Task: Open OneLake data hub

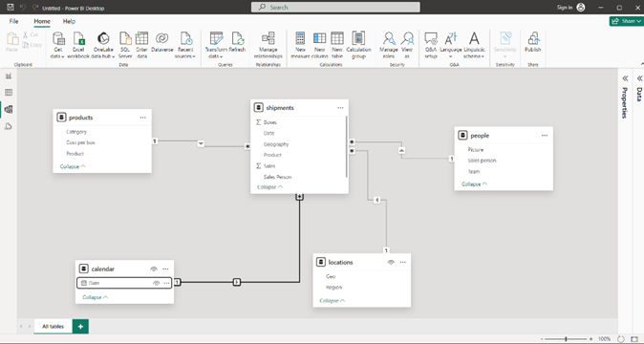Action: click(103, 45)
